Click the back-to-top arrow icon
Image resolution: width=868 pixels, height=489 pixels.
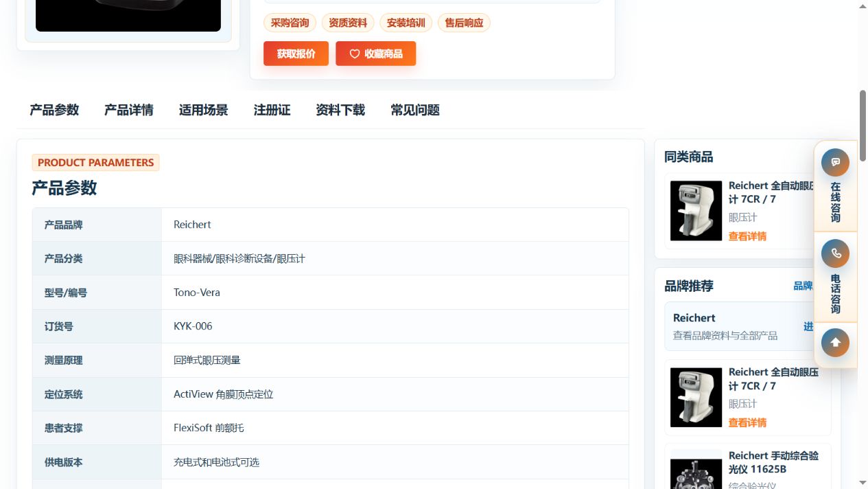point(835,343)
